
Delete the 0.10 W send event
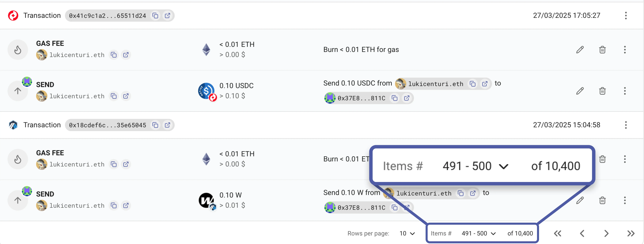pos(602,200)
